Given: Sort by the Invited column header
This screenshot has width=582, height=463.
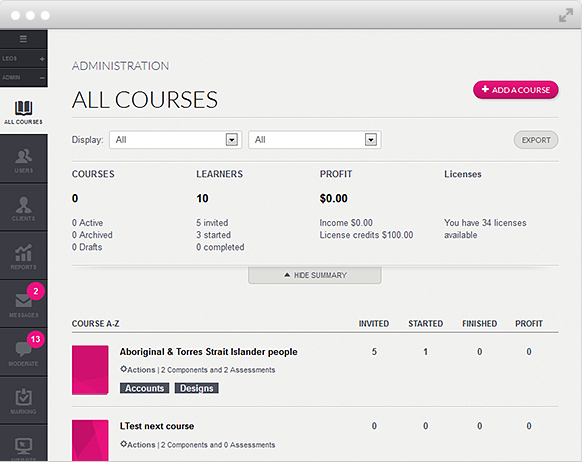Looking at the screenshot, I should [373, 323].
